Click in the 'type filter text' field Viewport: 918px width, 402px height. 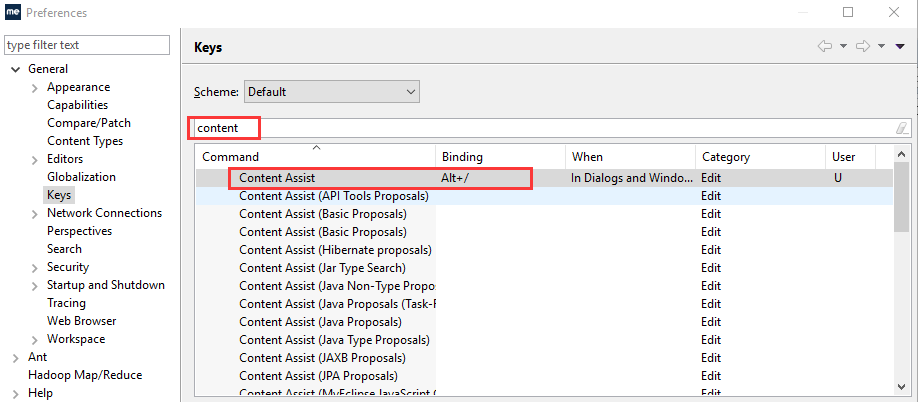87,45
